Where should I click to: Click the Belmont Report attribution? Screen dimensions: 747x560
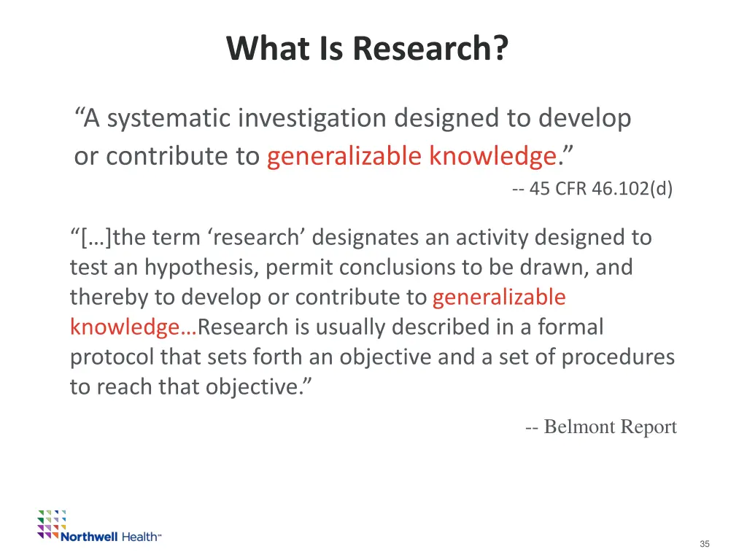(602, 427)
